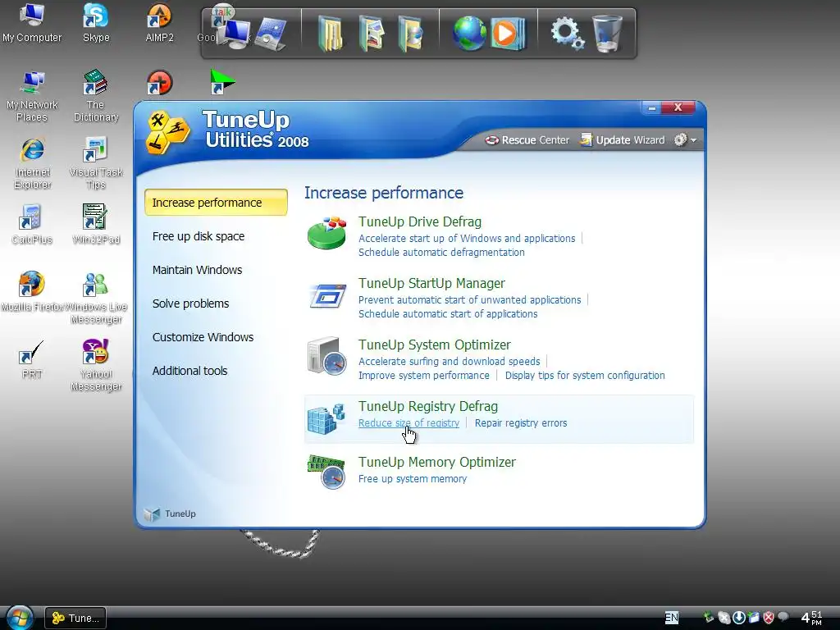
Task: Click the Tune... taskbar button
Action: point(75,619)
